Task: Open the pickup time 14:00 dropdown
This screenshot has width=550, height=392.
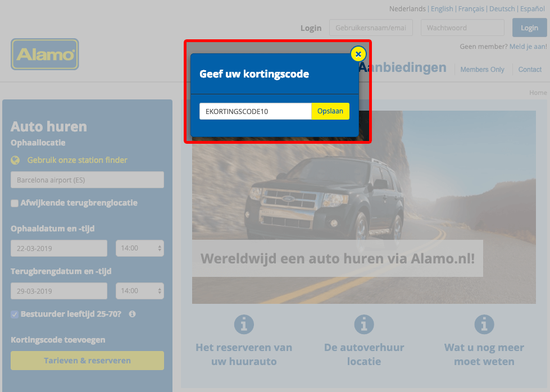Action: pyautogui.click(x=140, y=248)
